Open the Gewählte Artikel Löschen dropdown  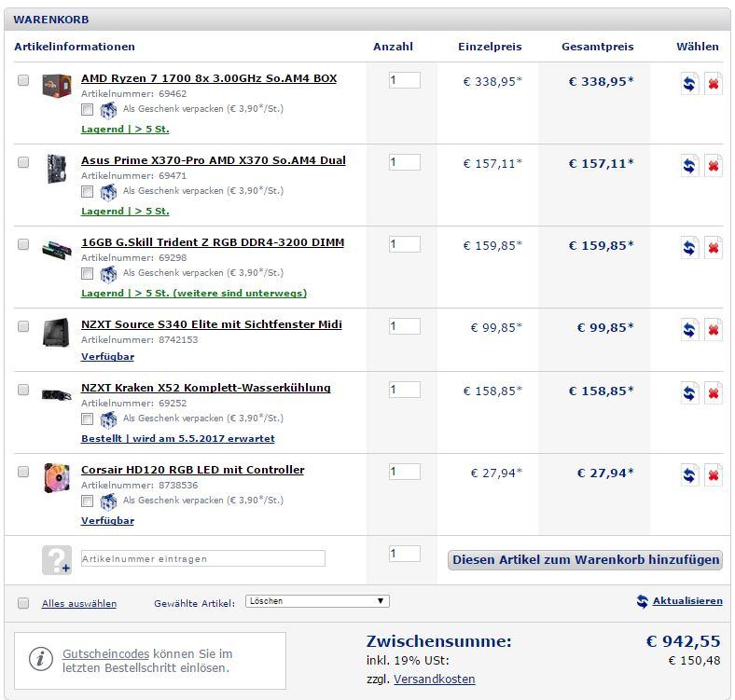click(317, 601)
